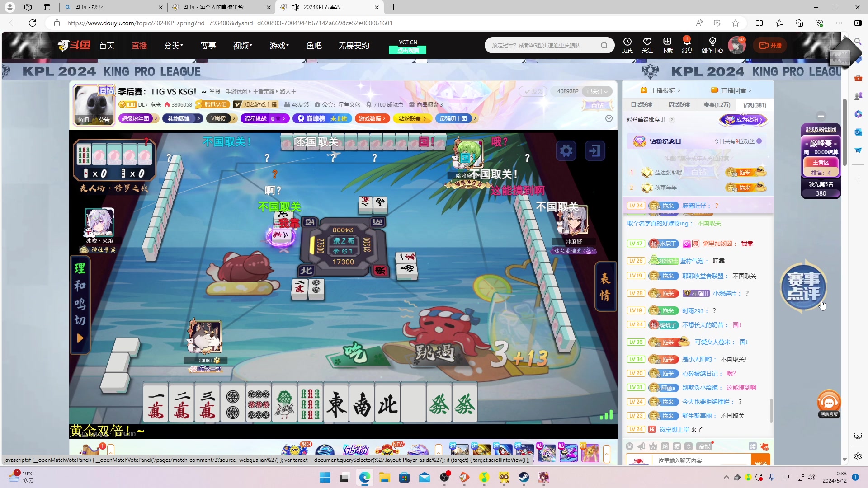The width and height of the screenshot is (868, 488).
Task: Open the crown font-style icon in chat toolbar
Action: [x=653, y=446]
